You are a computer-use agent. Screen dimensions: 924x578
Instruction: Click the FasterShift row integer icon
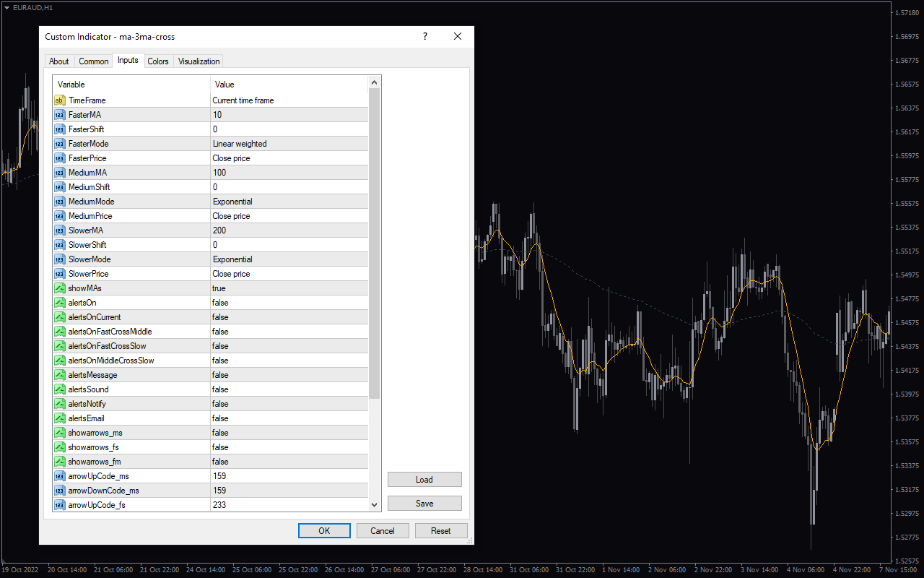click(x=60, y=129)
